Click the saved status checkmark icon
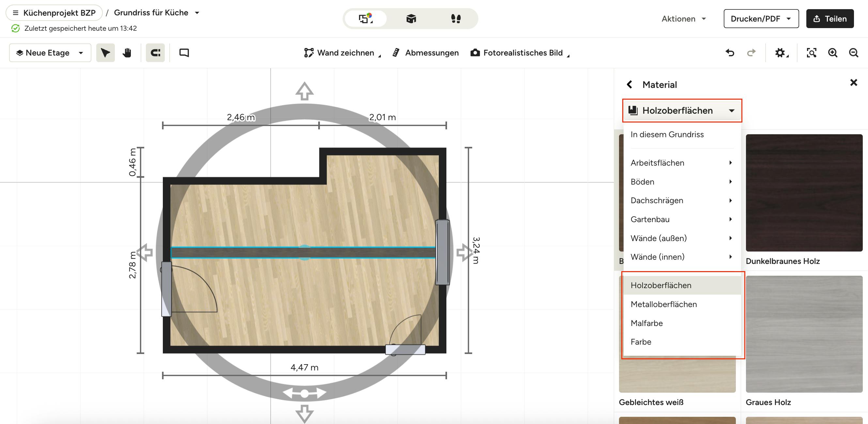The height and width of the screenshot is (424, 868). (x=16, y=28)
